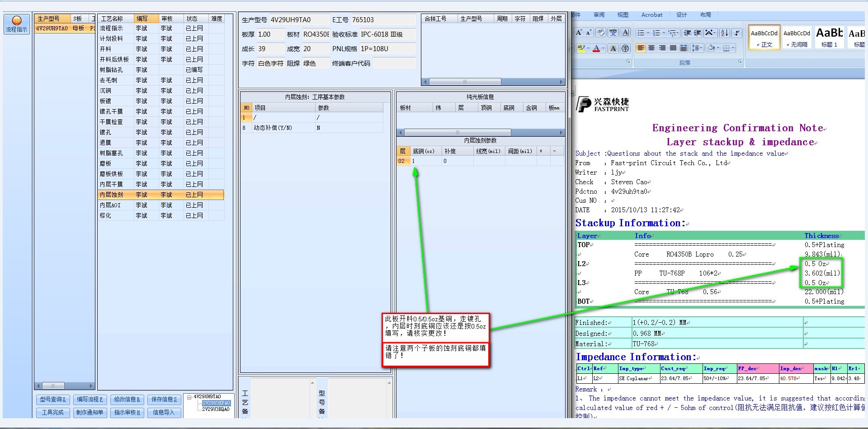
Task: Open paragraph dialog launcher in 段落 group
Action: pyautogui.click(x=740, y=62)
